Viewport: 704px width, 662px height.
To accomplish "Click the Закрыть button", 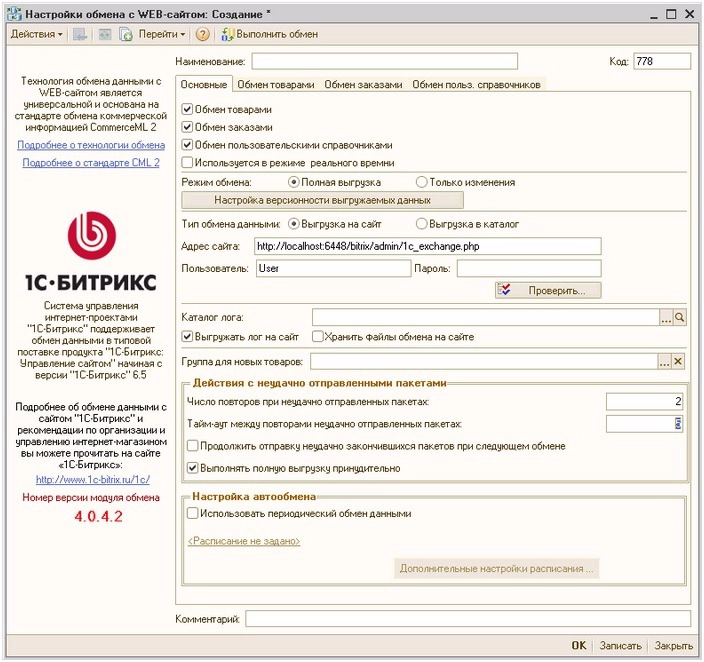I will coord(673,645).
